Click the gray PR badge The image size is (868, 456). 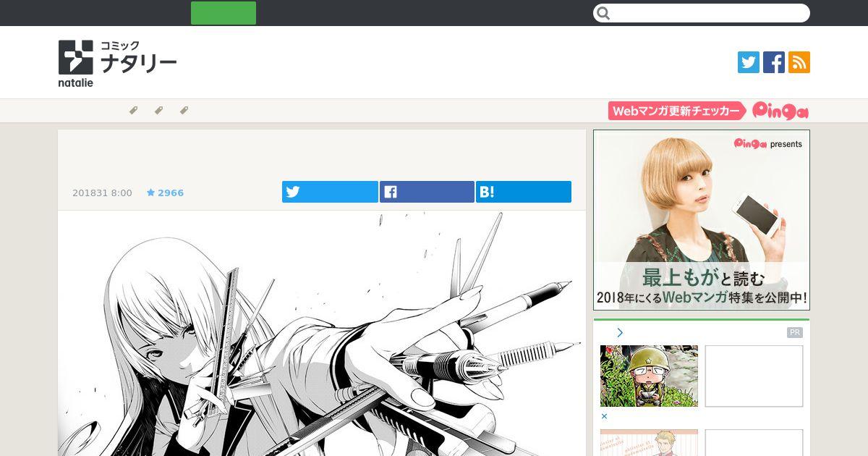tap(795, 333)
